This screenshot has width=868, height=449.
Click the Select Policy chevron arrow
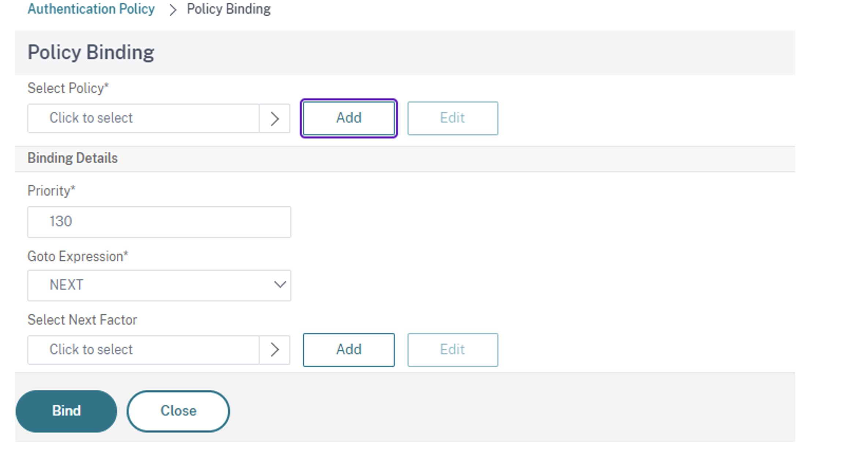[274, 119]
